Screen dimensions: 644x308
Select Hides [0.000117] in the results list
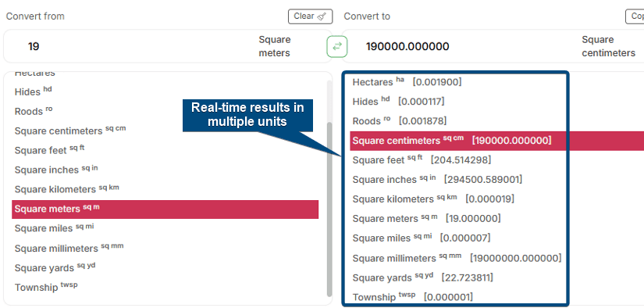[x=398, y=101]
